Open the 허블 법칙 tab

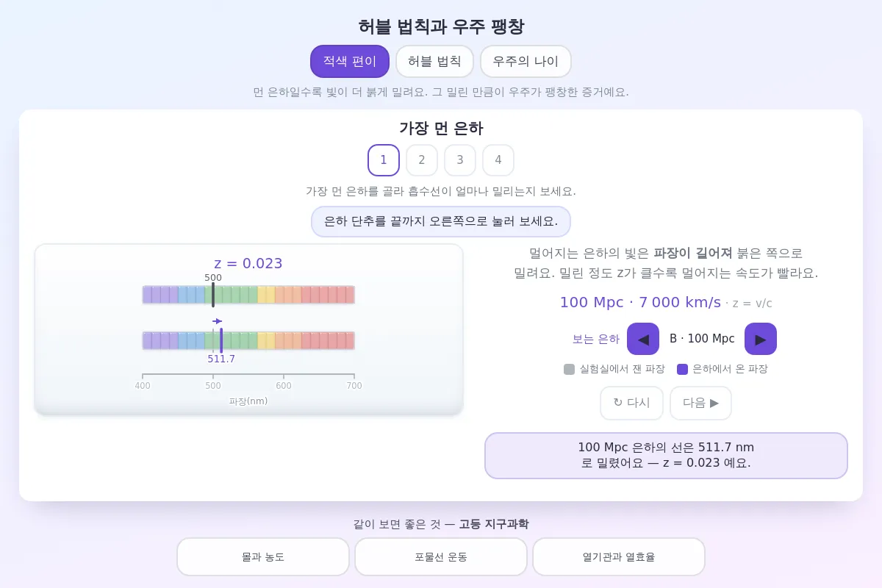tap(434, 61)
